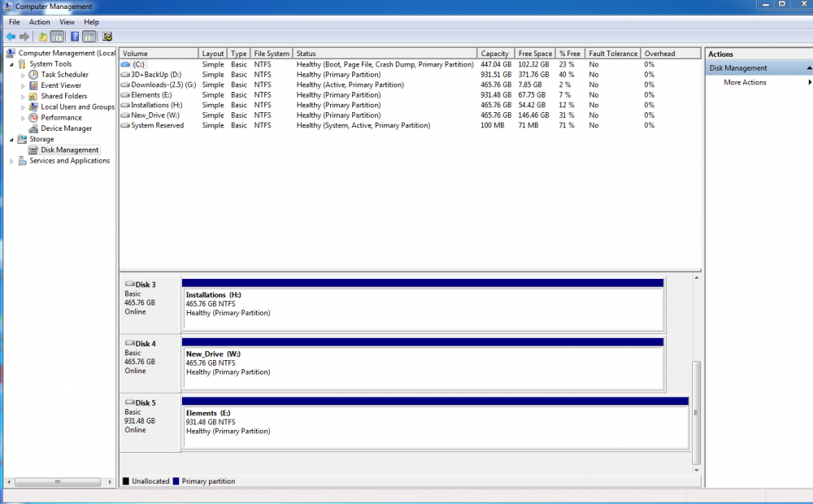Click the Up one level folder icon
Image resolution: width=813 pixels, height=504 pixels.
coord(42,37)
